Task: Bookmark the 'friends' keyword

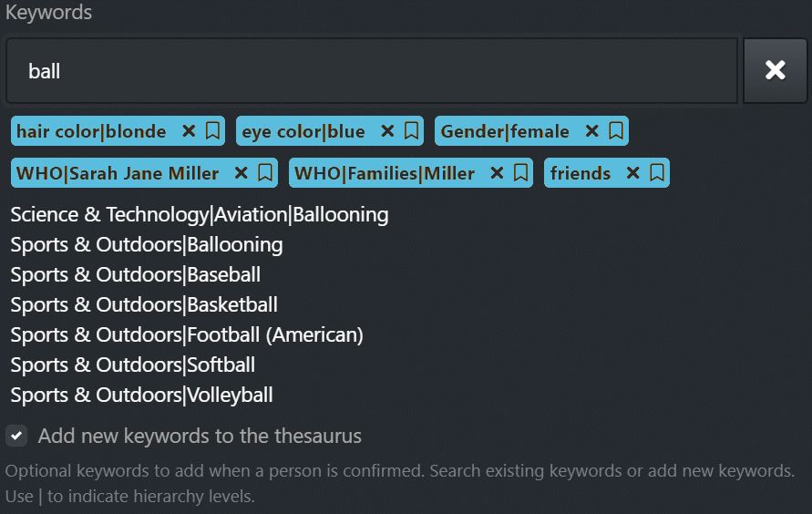Action: point(657,173)
